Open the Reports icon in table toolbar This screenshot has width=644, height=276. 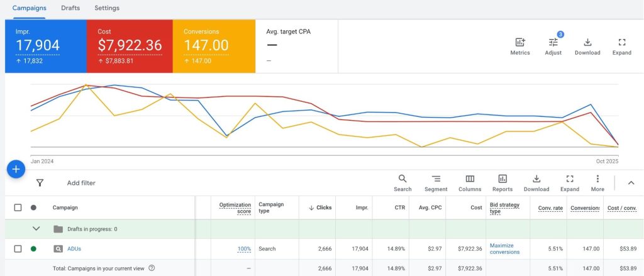(x=502, y=179)
